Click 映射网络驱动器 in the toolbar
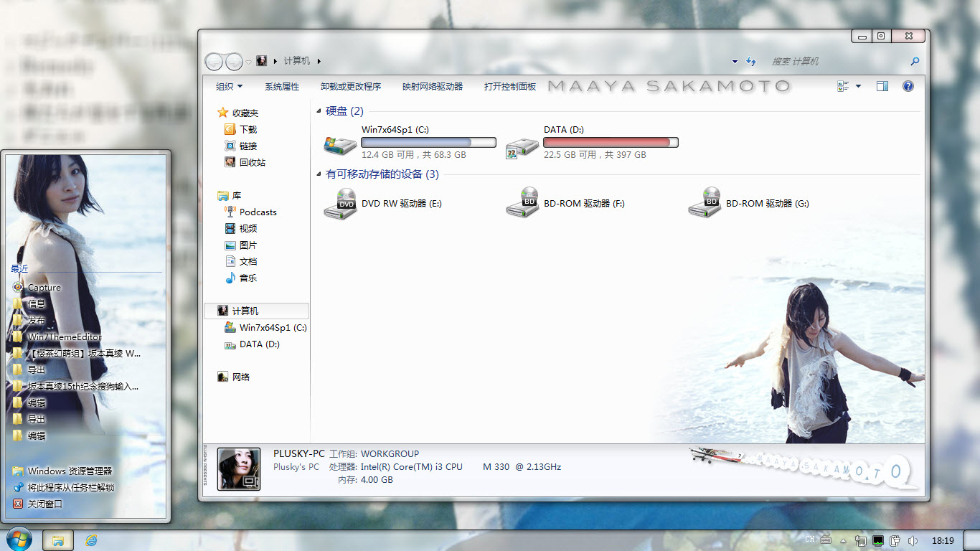 coord(433,86)
